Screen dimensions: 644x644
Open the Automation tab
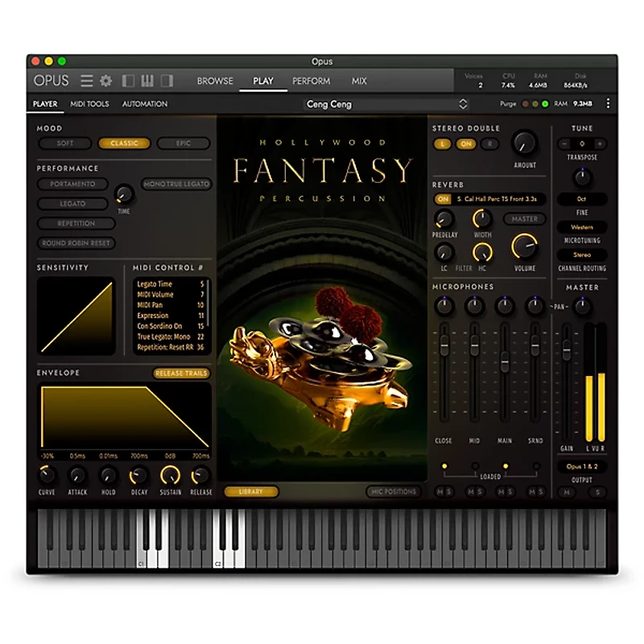(145, 104)
